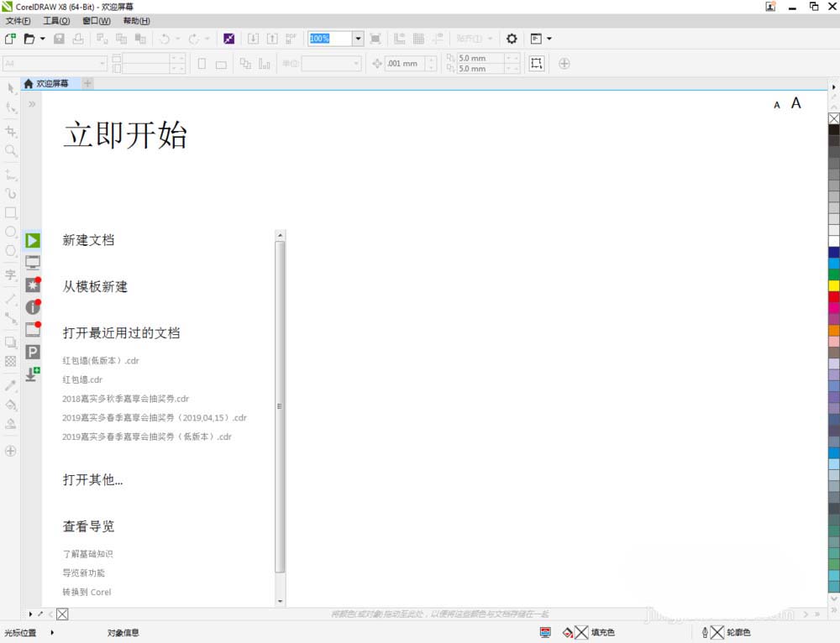Screen dimensions: 840x643
Task: Click the zoom level input field
Action: pos(330,39)
